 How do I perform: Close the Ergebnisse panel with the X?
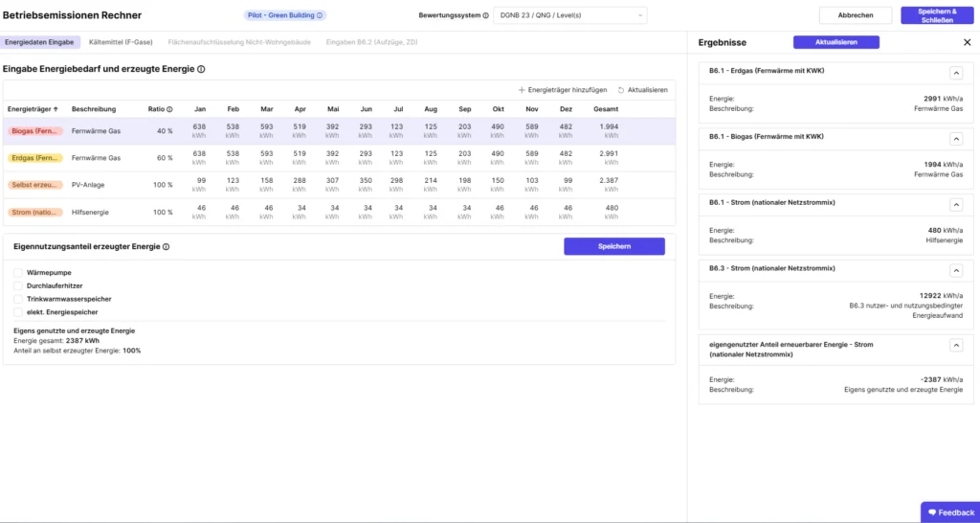pyautogui.click(x=967, y=42)
